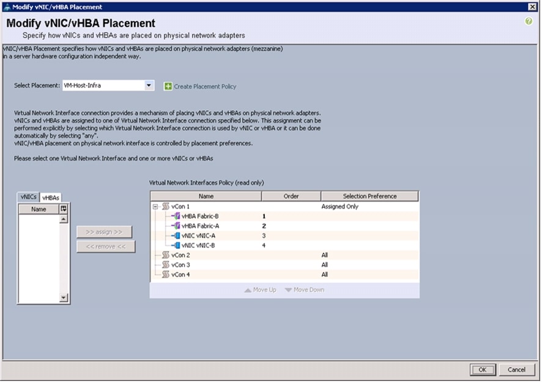Sort by the policy table Name column header

point(206,196)
